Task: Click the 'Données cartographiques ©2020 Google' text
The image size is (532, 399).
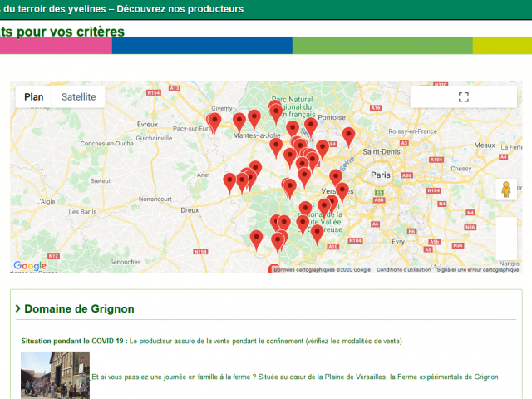Action: (x=322, y=269)
